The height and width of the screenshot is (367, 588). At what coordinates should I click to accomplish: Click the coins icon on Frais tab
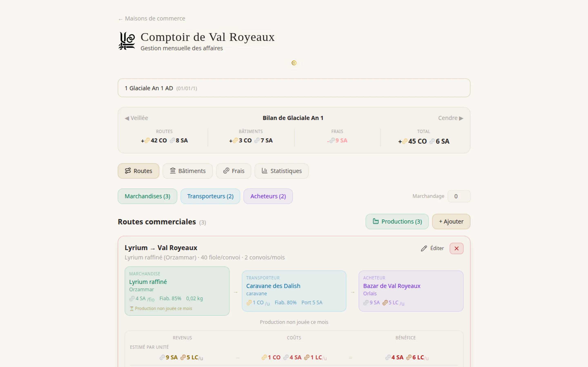pyautogui.click(x=226, y=171)
